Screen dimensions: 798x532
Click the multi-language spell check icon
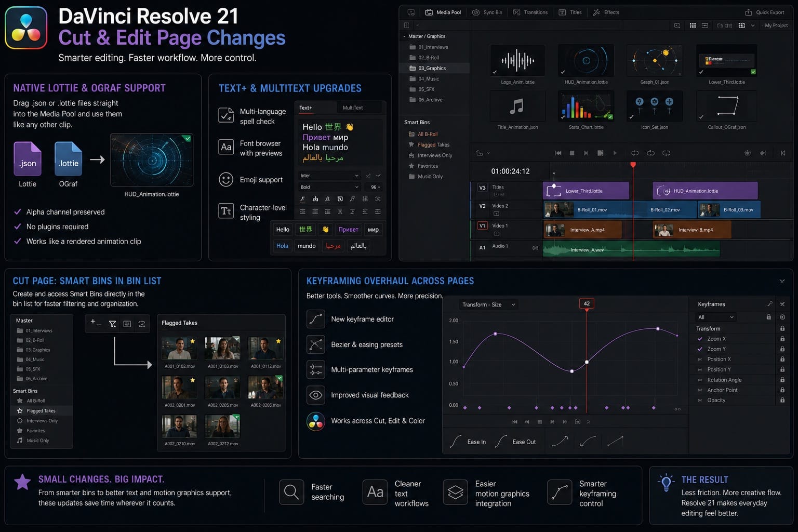226,115
